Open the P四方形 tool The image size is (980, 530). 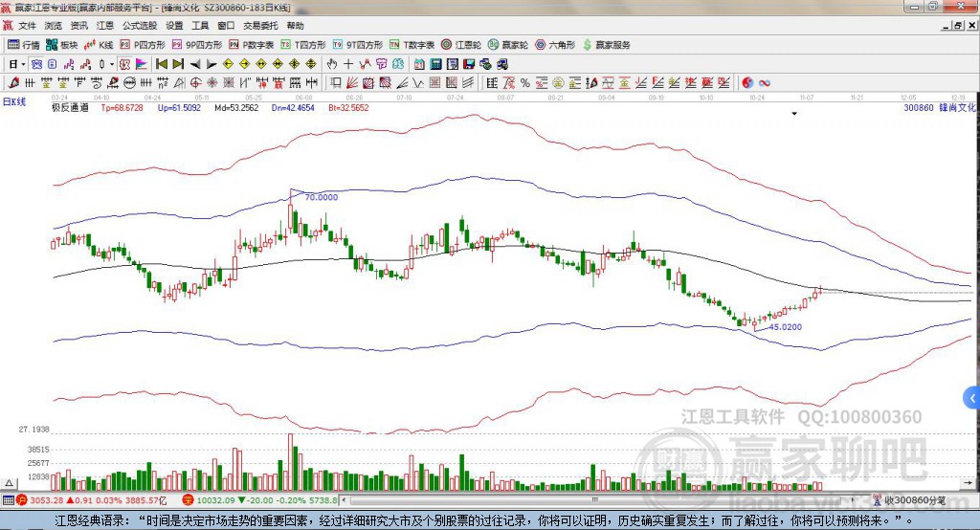[143, 45]
